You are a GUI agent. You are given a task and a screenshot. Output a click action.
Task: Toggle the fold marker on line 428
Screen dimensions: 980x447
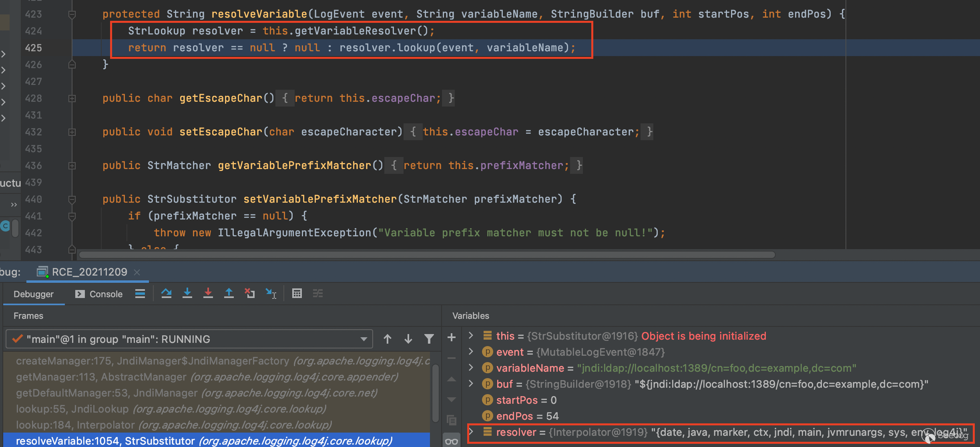click(x=72, y=99)
